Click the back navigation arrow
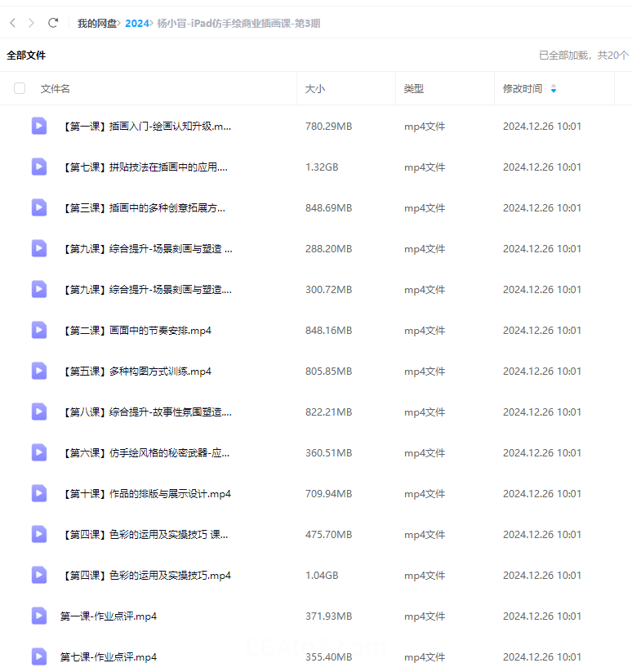Viewport: 632px width, 672px height. coord(13,23)
